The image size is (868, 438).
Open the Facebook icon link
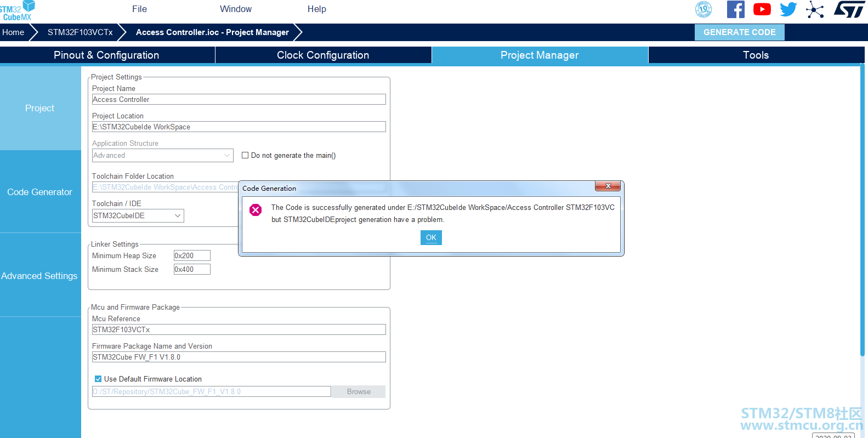pyautogui.click(x=736, y=9)
